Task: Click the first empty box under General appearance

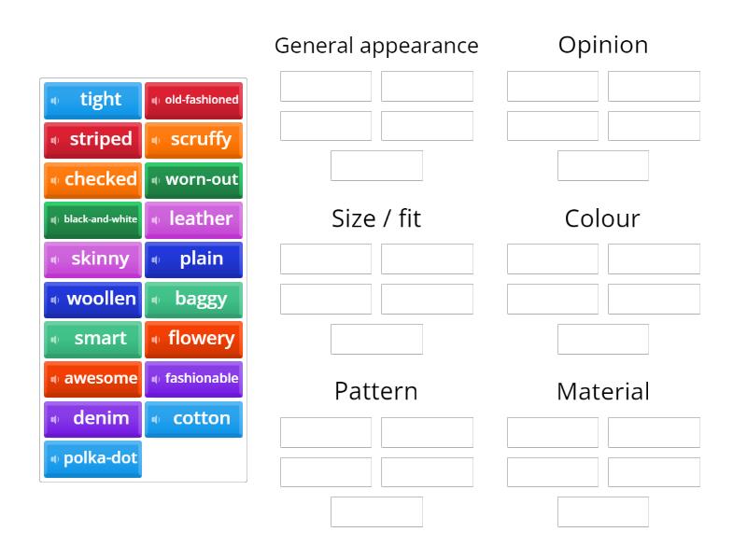Action: tap(325, 86)
